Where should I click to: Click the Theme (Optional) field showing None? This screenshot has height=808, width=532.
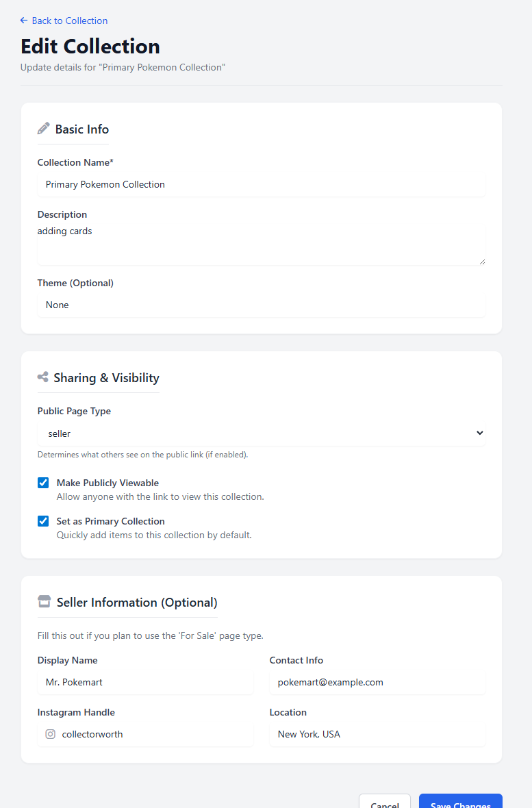click(x=262, y=305)
